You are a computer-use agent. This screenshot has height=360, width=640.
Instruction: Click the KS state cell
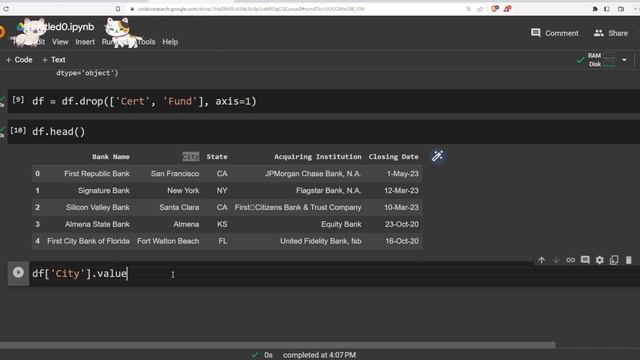pyautogui.click(x=222, y=224)
